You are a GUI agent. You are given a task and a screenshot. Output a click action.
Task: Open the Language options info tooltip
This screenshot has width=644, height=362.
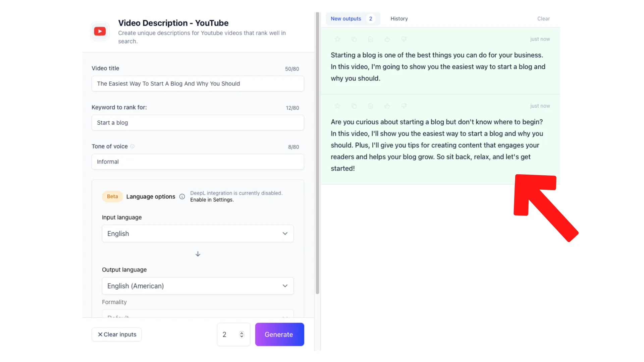[182, 196]
